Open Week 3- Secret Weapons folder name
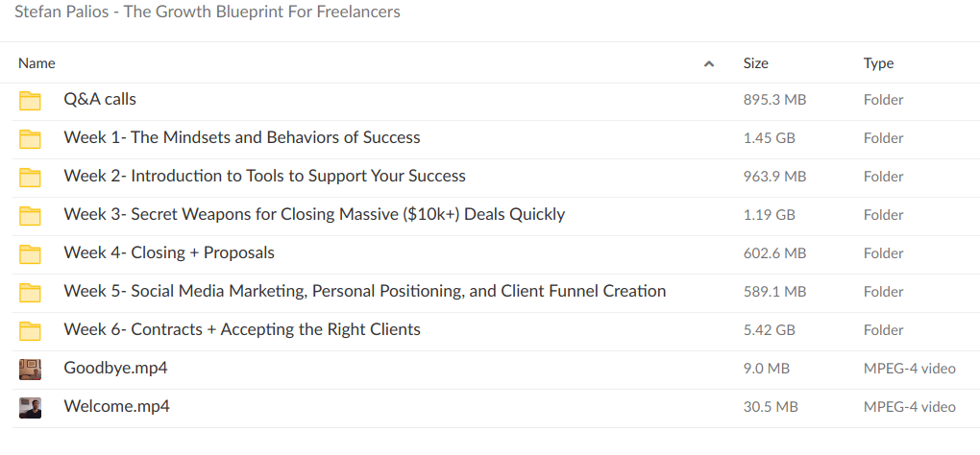The image size is (980, 455). [x=314, y=214]
